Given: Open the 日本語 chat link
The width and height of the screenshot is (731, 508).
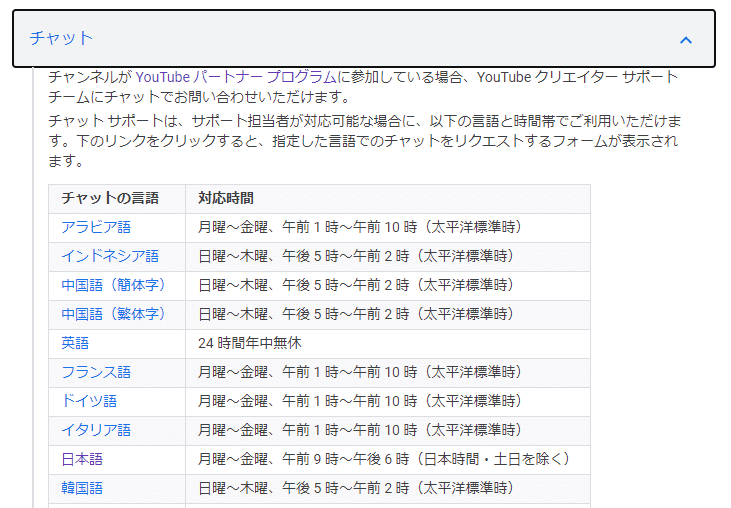Looking at the screenshot, I should 82,460.
